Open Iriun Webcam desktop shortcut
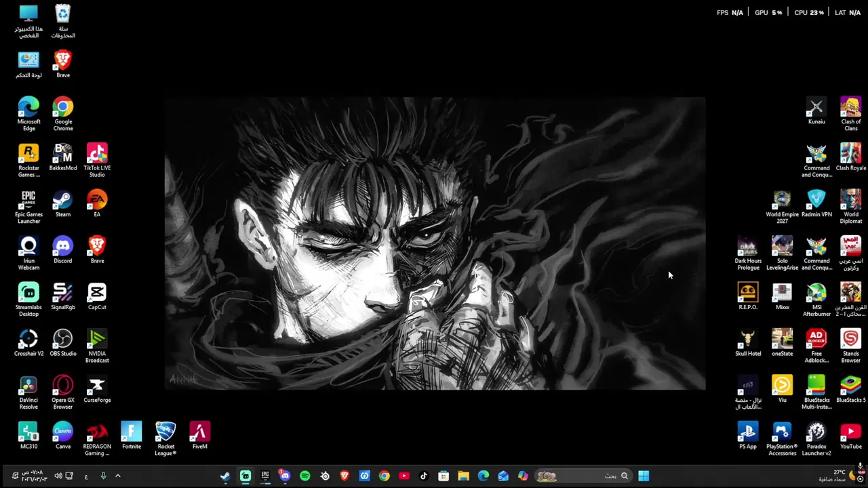This screenshot has height=488, width=868. pos(28,253)
